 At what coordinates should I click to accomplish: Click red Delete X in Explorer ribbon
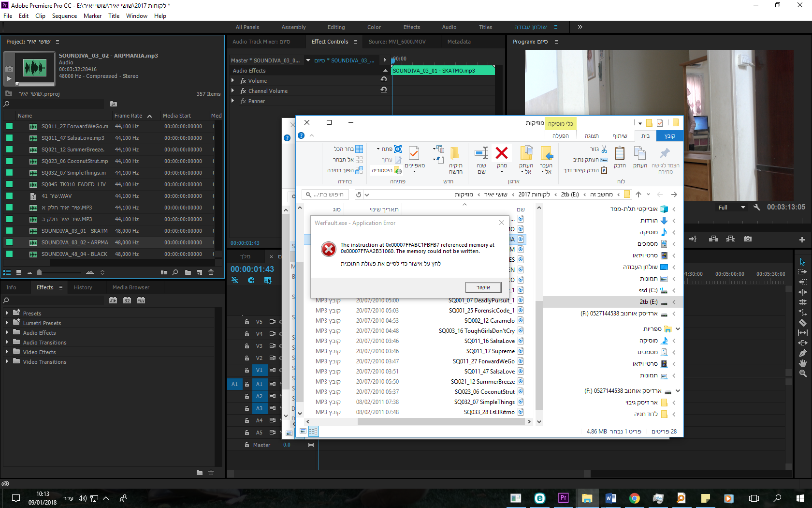502,153
